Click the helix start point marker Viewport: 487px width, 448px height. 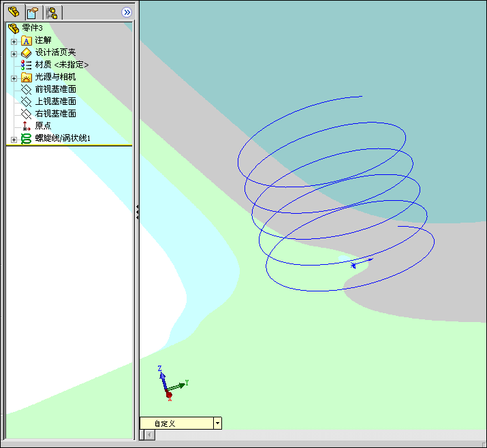click(x=353, y=266)
